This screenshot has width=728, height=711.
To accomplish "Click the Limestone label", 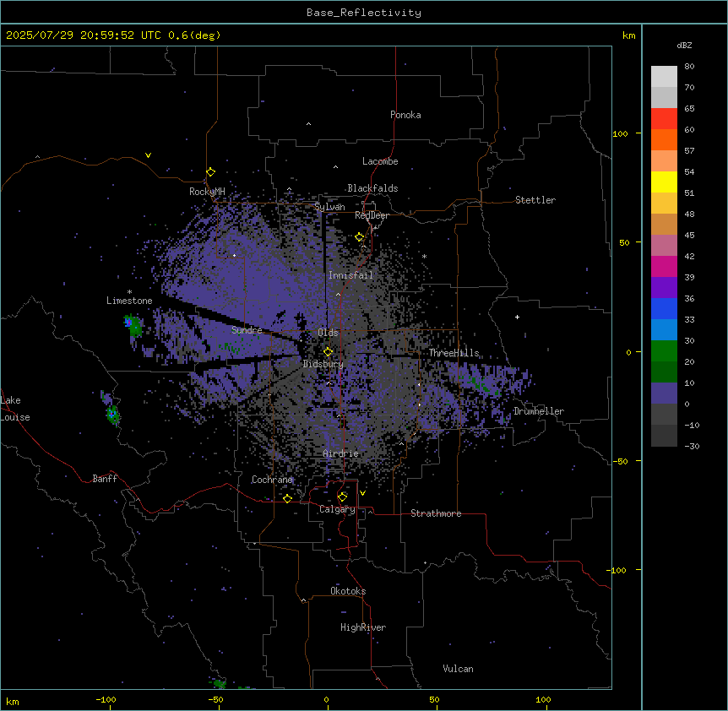I will [x=129, y=301].
